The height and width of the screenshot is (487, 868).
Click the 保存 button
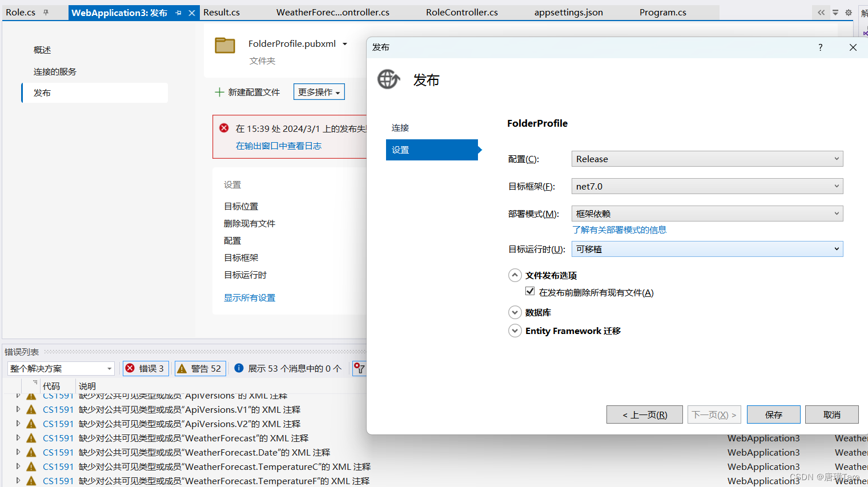pyautogui.click(x=773, y=414)
